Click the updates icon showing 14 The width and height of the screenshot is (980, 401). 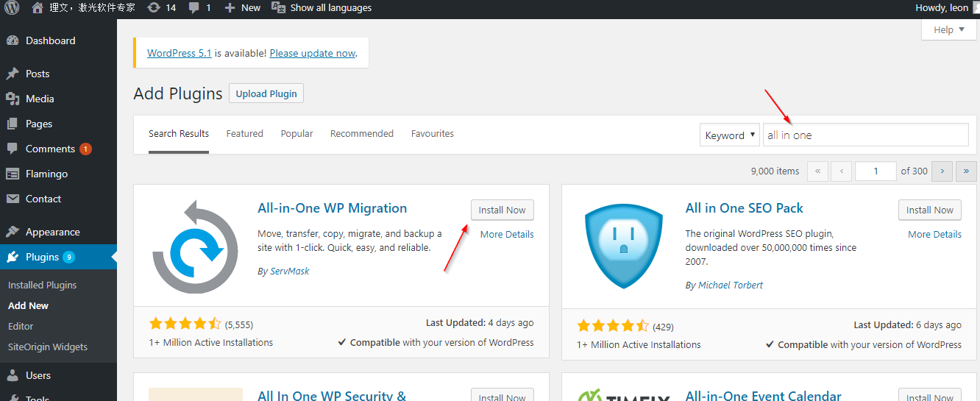pyautogui.click(x=153, y=7)
